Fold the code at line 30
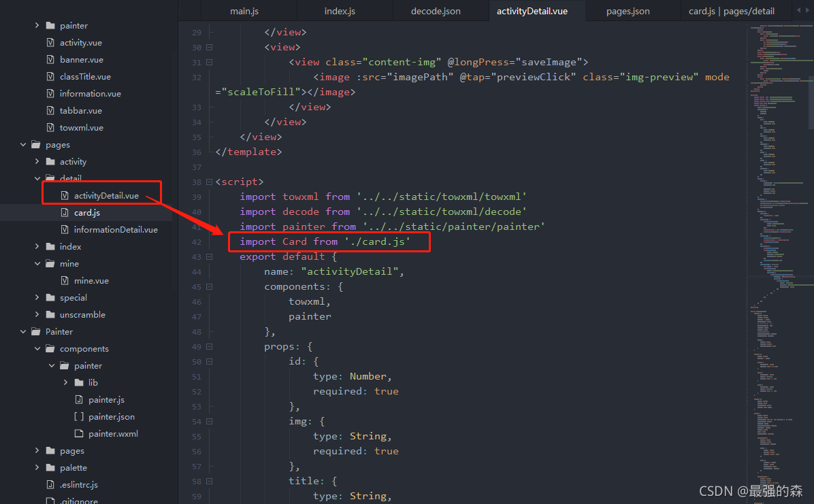 click(209, 47)
